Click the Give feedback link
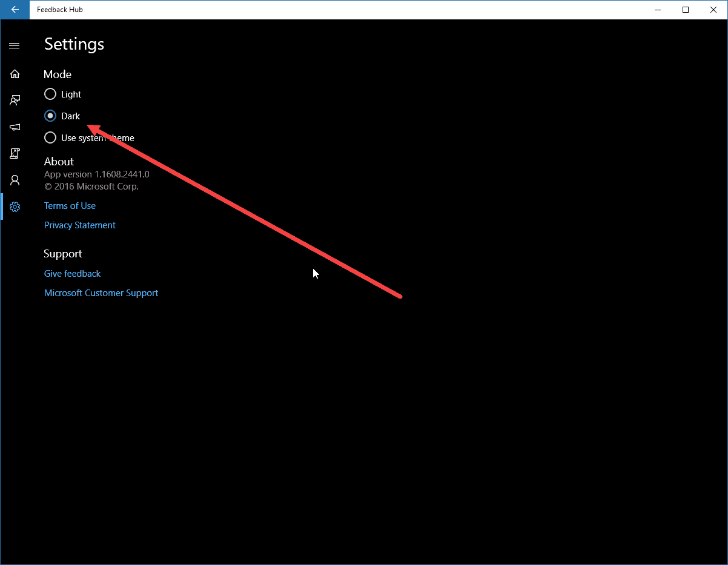 click(72, 274)
